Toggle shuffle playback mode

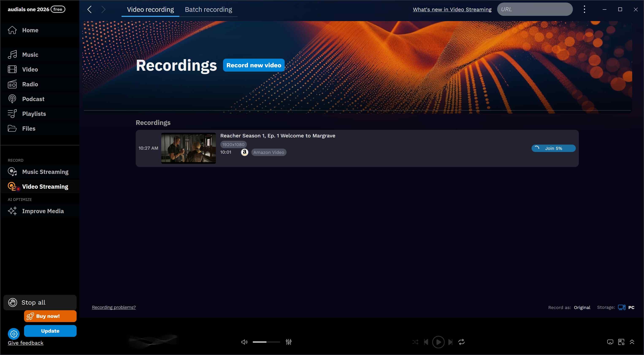pyautogui.click(x=415, y=342)
